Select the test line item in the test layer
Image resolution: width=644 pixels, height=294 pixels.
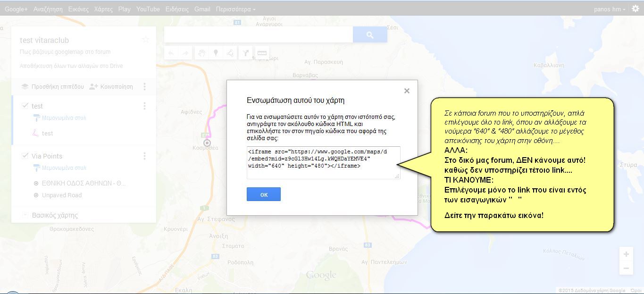point(48,134)
